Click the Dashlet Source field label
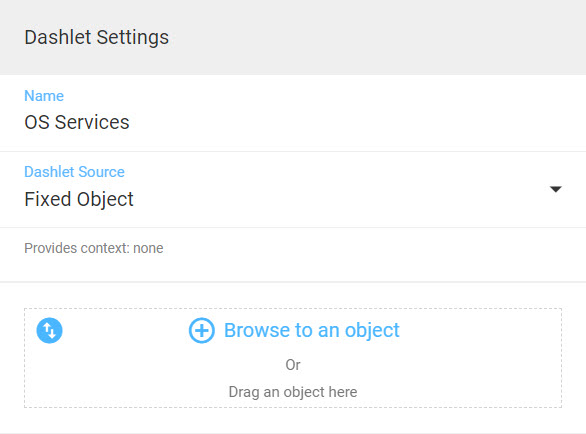The height and width of the screenshot is (434, 586). [x=74, y=172]
